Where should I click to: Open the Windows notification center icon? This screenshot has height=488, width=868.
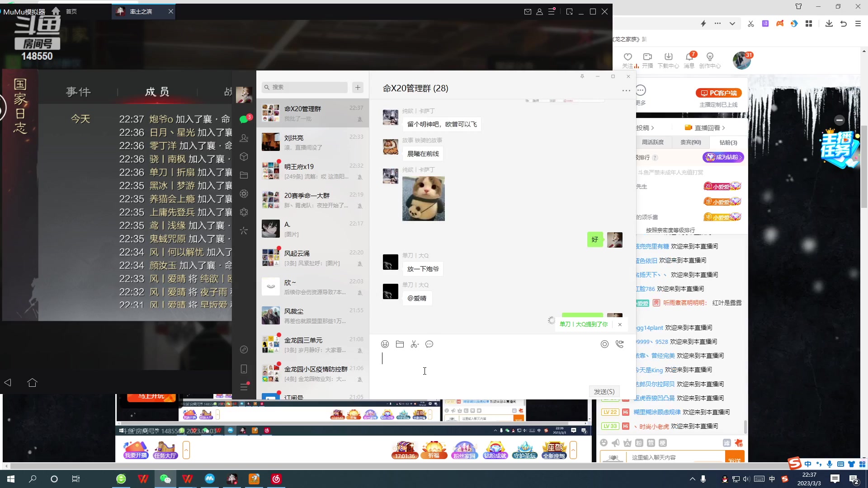[854, 479]
